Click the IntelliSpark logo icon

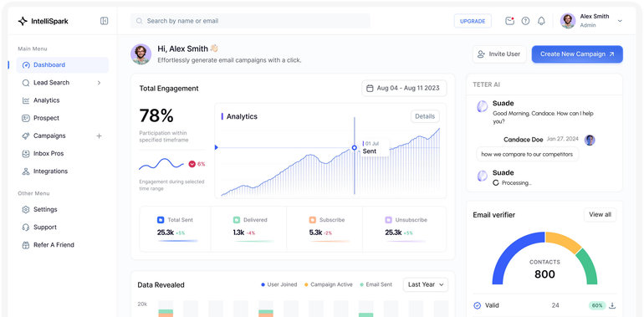[x=23, y=21]
